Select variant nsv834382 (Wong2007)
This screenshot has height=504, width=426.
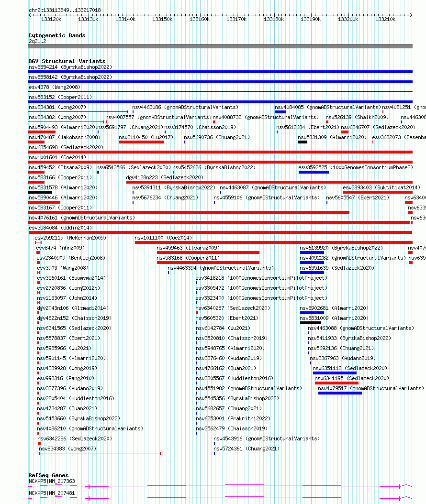point(57,117)
